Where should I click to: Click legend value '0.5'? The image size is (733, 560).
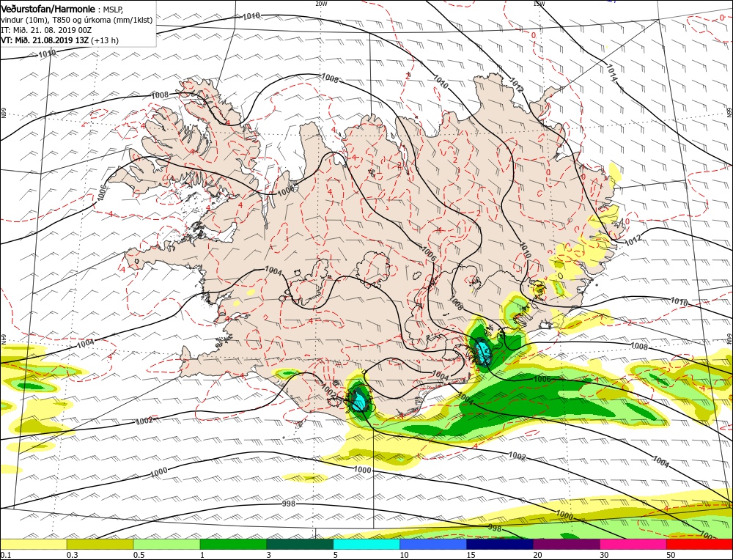point(139,555)
